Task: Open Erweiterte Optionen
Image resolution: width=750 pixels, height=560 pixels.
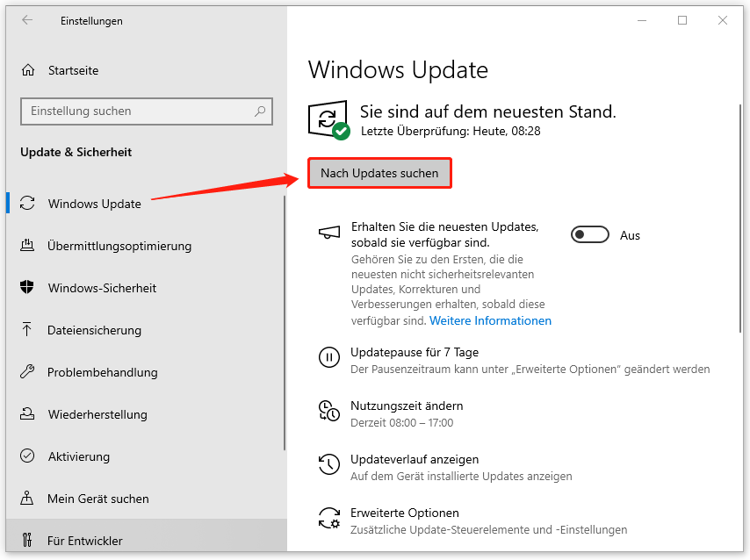Action: coord(405,513)
